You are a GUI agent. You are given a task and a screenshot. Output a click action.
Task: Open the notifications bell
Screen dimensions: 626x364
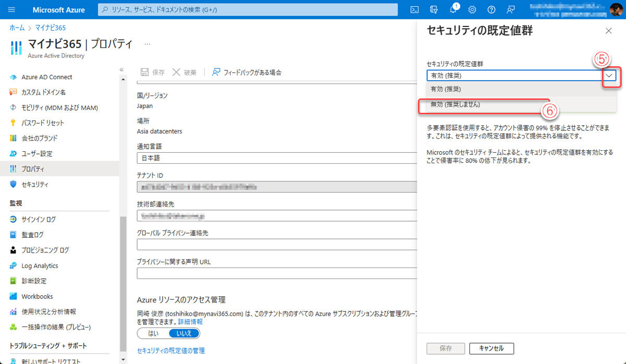pyautogui.click(x=453, y=9)
